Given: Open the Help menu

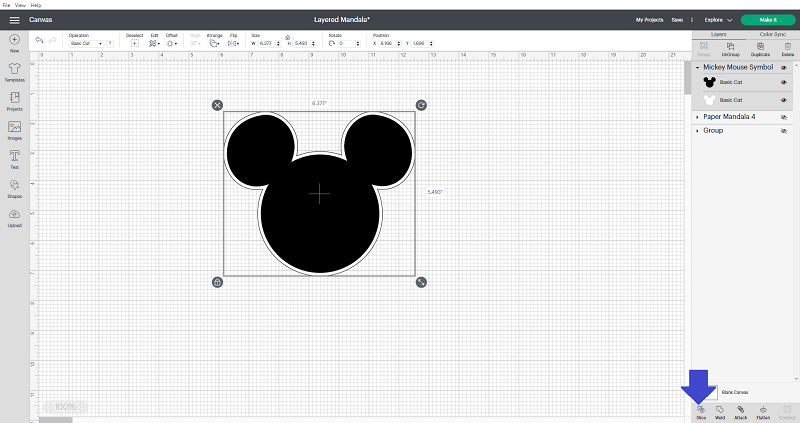Looking at the screenshot, I should tap(36, 5).
